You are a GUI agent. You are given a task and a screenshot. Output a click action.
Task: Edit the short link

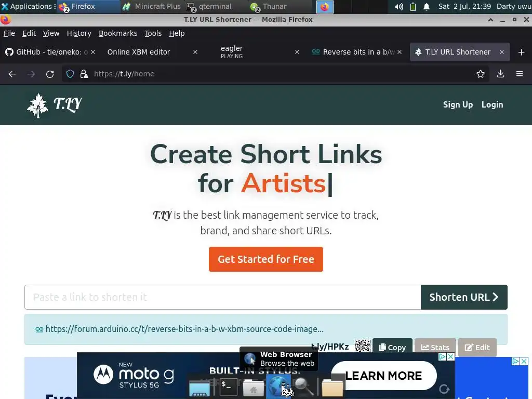click(x=477, y=347)
